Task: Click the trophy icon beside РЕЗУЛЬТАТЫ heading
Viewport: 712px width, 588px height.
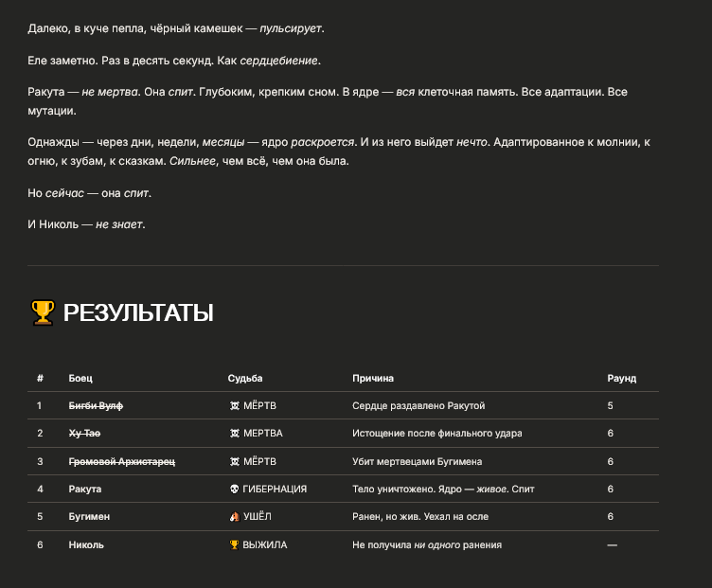Action: tap(43, 312)
